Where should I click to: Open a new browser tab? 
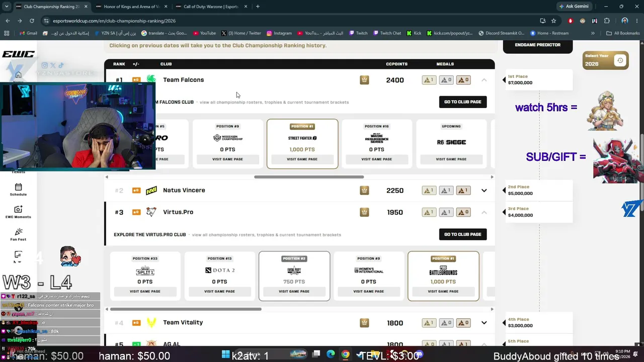tap(258, 7)
